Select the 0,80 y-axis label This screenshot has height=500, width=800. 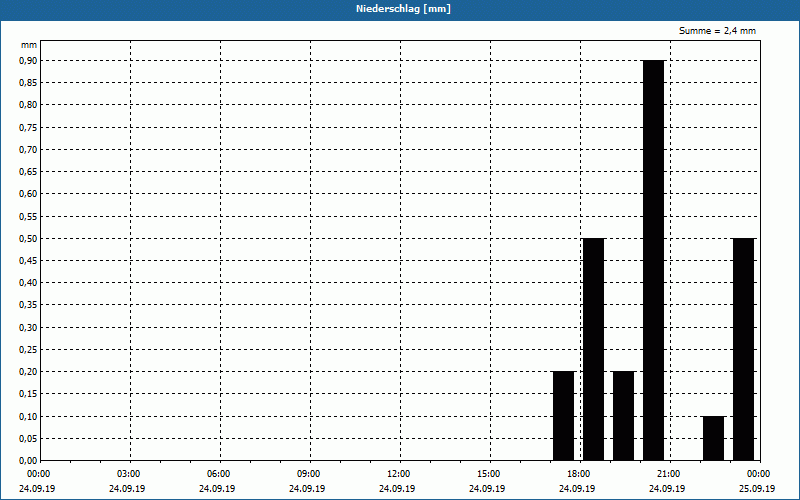(28, 105)
